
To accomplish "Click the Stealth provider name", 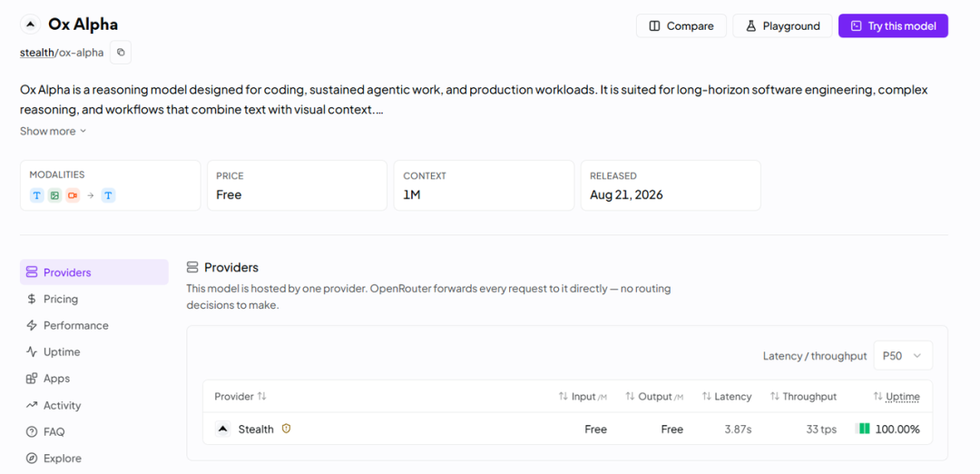I will 256,429.
